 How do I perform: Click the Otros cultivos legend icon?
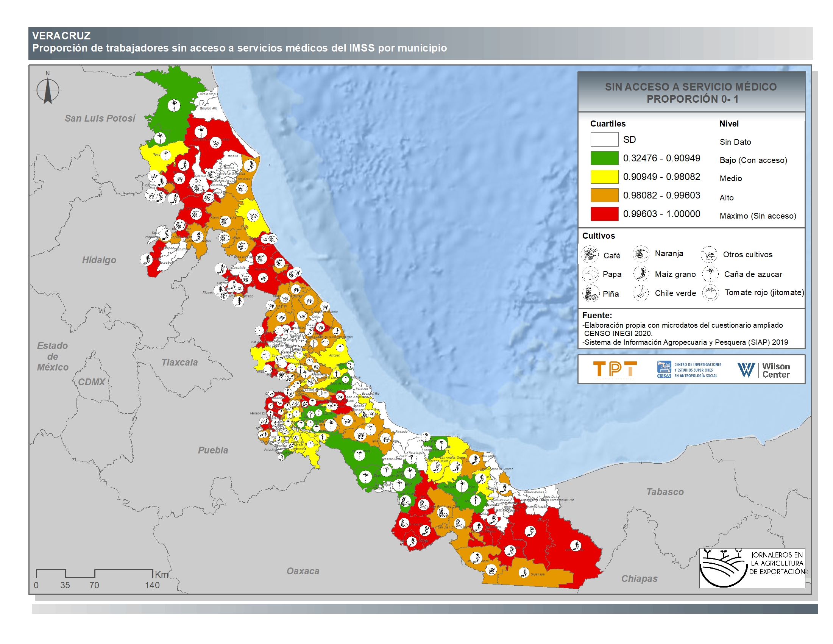[709, 255]
